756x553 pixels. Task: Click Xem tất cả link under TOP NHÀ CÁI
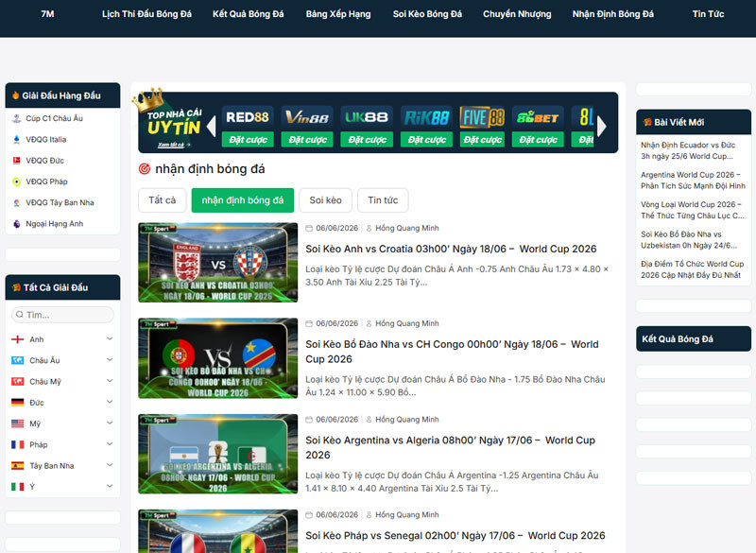coord(174,145)
